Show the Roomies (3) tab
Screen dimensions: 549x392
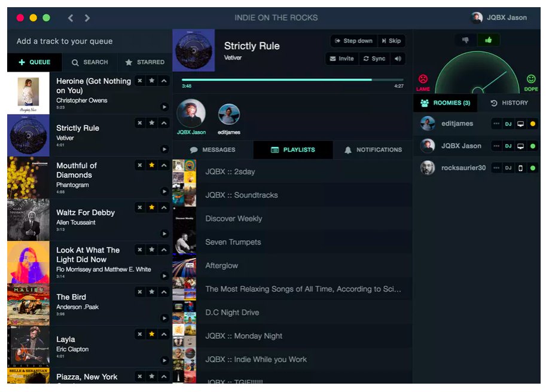tap(446, 103)
